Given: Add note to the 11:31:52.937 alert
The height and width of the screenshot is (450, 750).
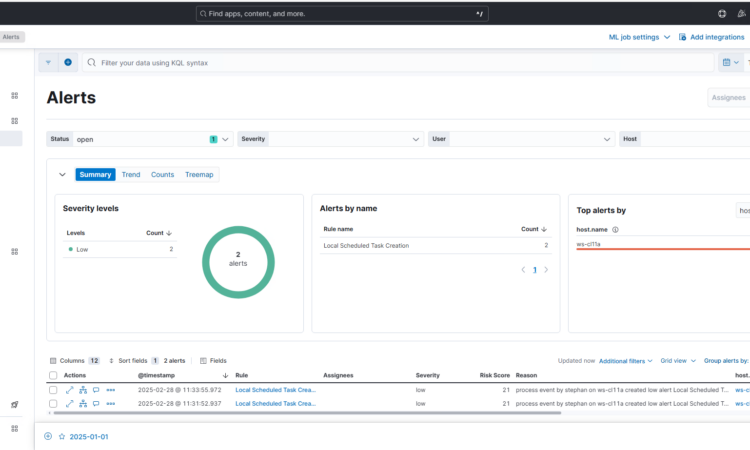Looking at the screenshot, I should click(x=96, y=404).
